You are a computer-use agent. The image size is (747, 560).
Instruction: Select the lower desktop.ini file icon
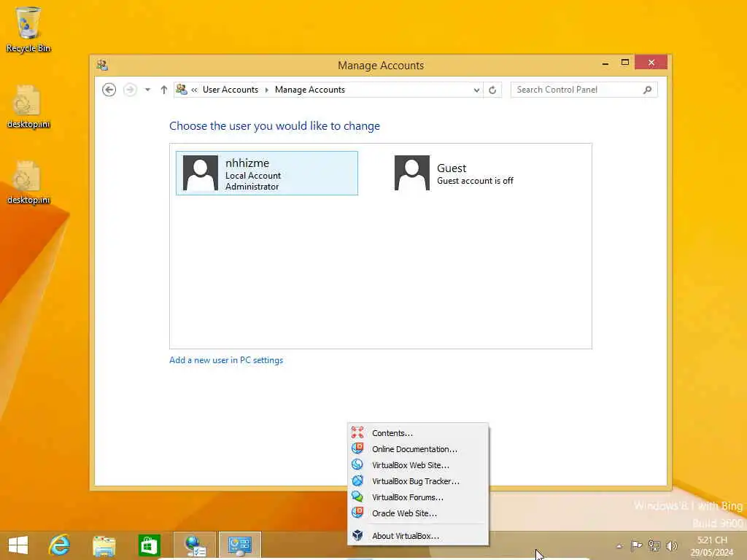(28, 183)
